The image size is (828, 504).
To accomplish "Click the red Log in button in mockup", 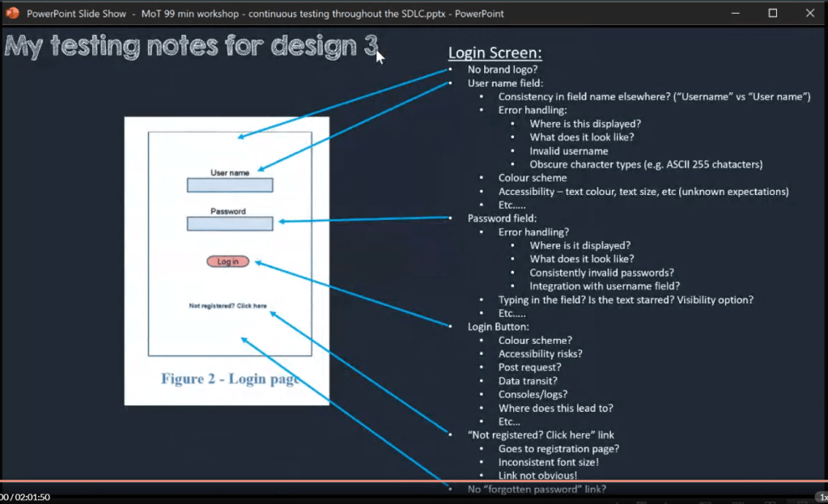I will 227,262.
